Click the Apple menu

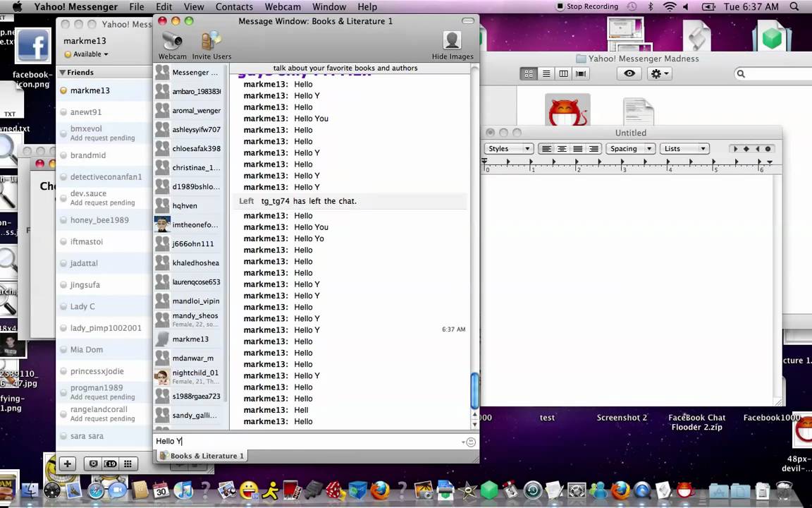click(17, 7)
